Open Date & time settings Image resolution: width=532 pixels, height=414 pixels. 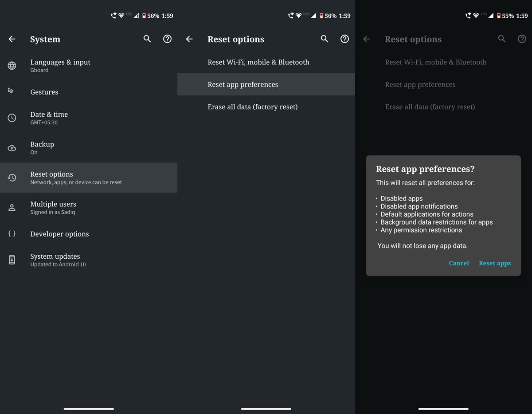89,118
